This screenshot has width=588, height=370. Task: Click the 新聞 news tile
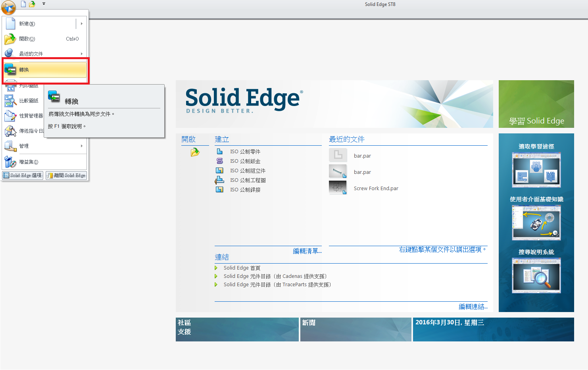[x=356, y=330]
